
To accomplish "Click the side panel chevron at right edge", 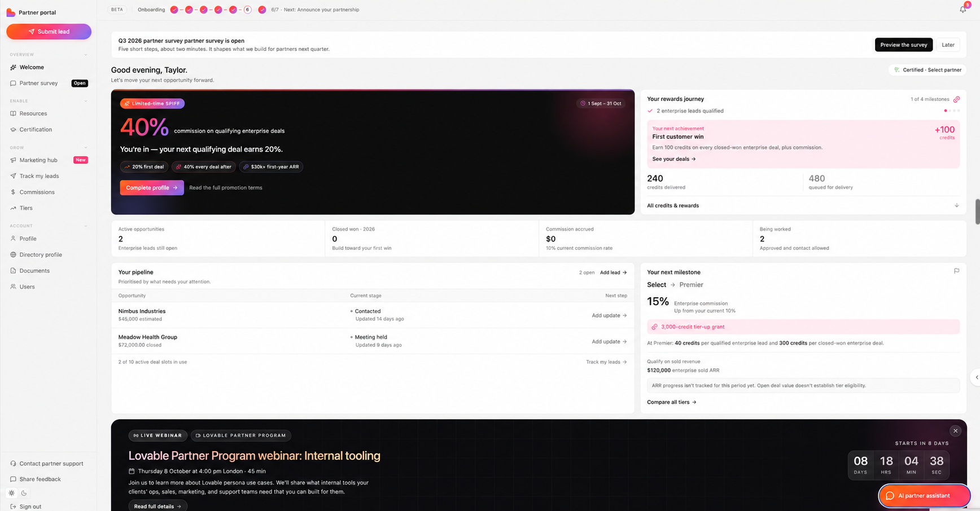I will pos(977,377).
